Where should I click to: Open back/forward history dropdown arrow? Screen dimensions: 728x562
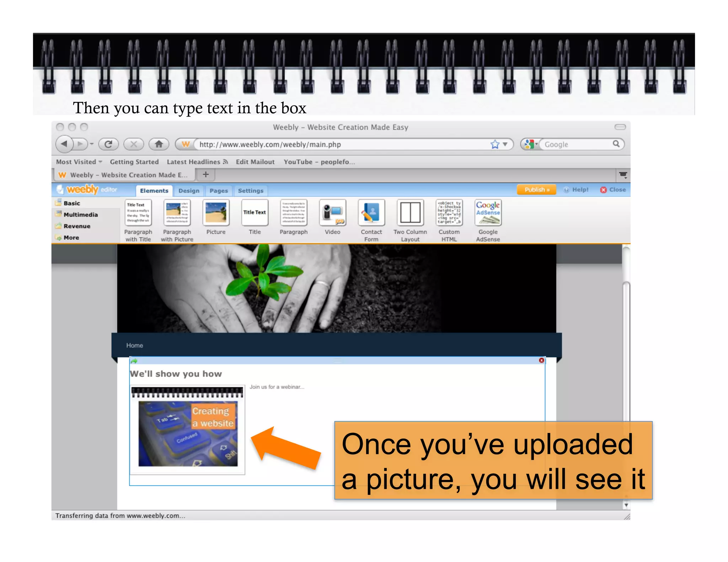pyautogui.click(x=92, y=144)
